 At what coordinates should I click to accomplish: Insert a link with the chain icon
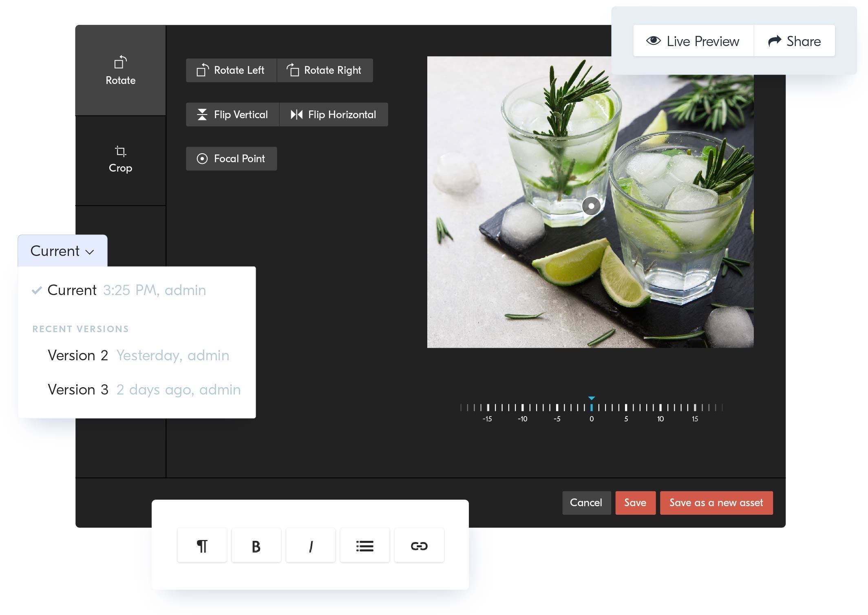(x=419, y=546)
